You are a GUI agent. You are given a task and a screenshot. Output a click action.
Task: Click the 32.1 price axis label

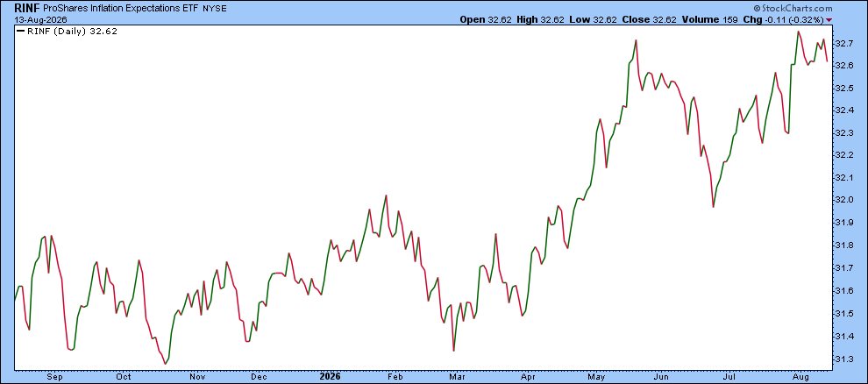[x=844, y=178]
